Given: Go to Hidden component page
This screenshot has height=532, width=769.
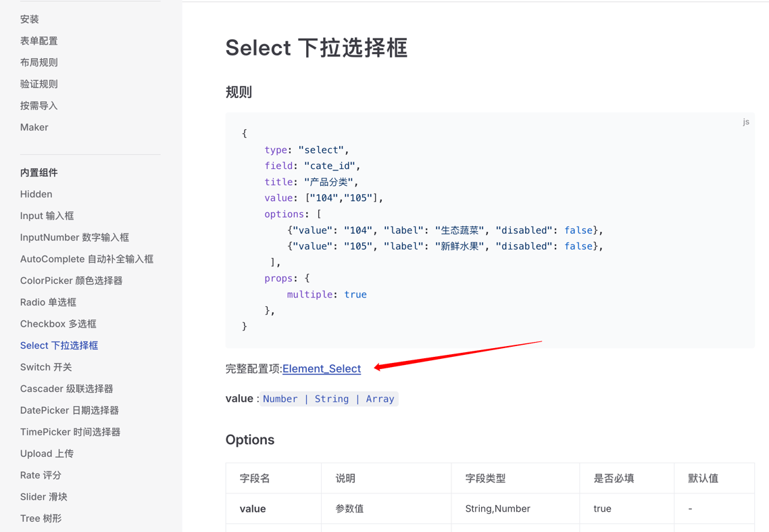Looking at the screenshot, I should click(x=36, y=194).
